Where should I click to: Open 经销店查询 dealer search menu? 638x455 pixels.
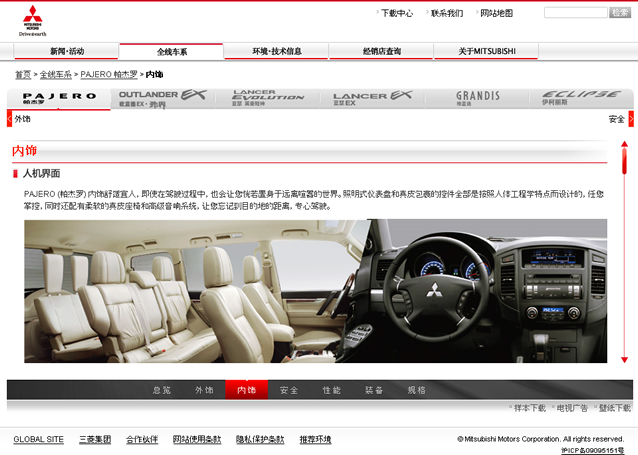381,51
